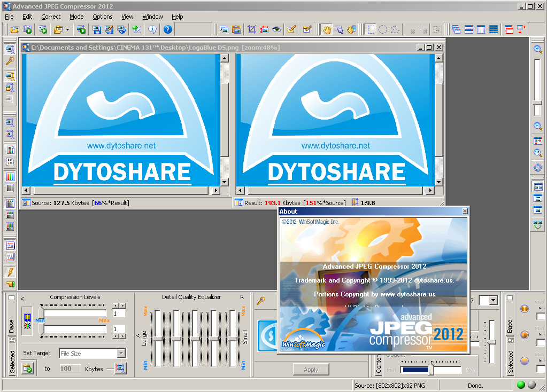This screenshot has width=547, height=392.
Task: Click the Tile horizontally windows icon
Action: pyautogui.click(x=469, y=29)
